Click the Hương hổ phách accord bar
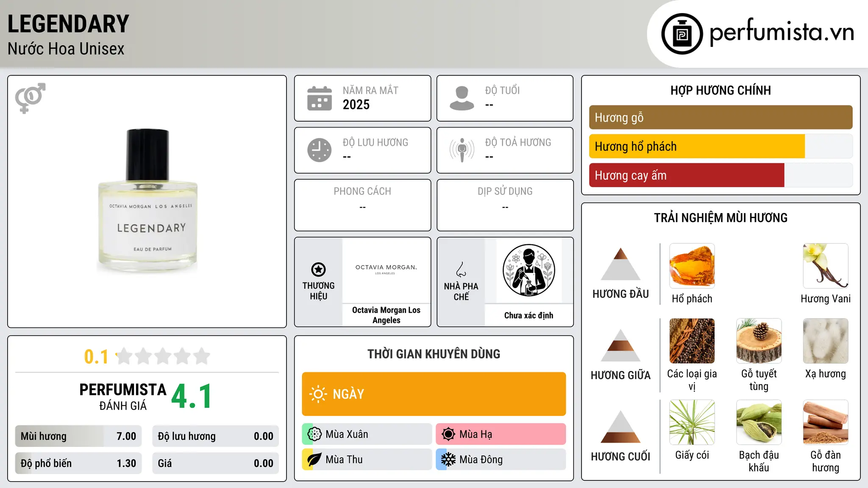868x488 pixels. [x=721, y=146]
